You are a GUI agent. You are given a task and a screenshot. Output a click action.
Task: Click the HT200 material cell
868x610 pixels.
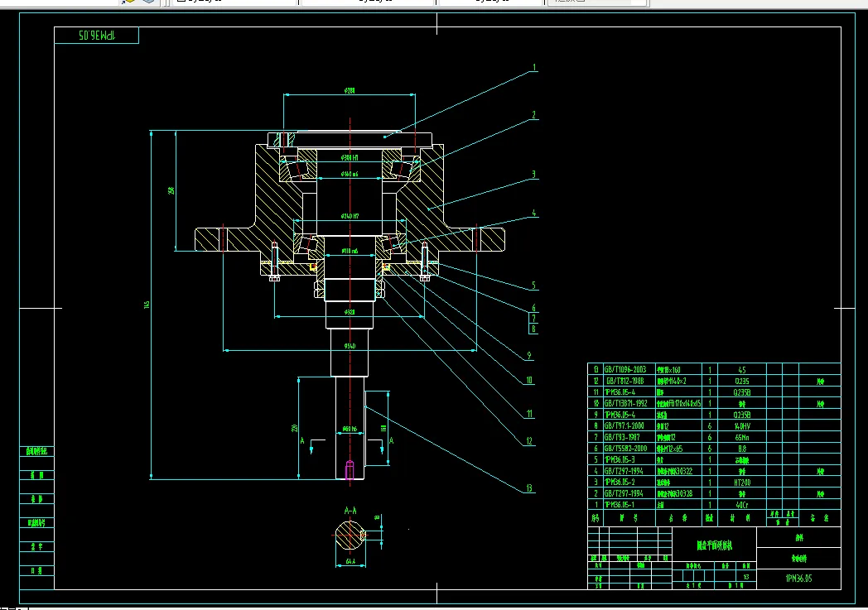pyautogui.click(x=742, y=483)
